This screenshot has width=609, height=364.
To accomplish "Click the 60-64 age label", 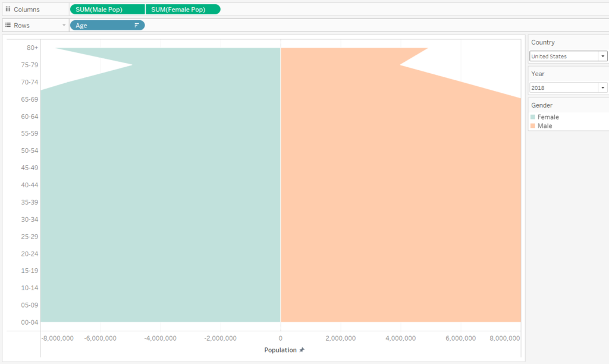I will coord(30,117).
